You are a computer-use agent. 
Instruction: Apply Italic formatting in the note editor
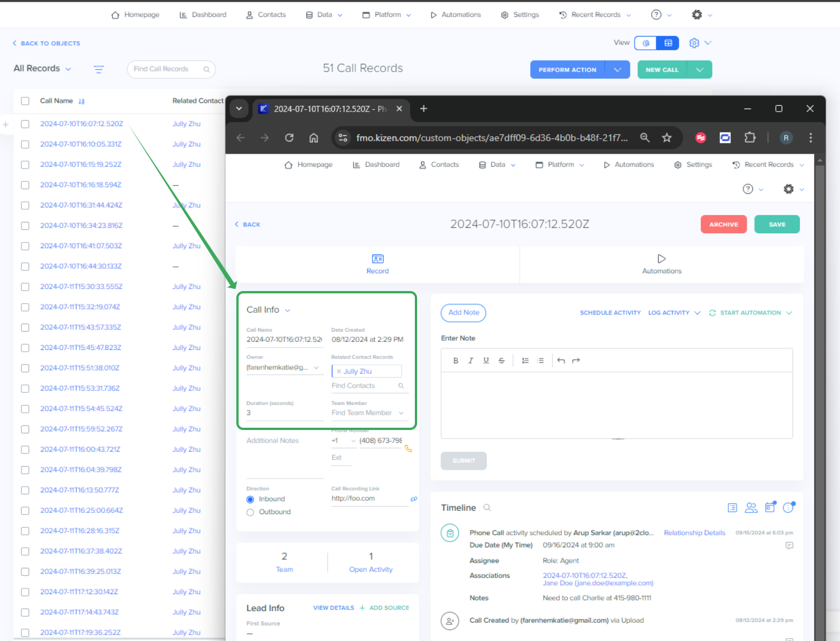[x=471, y=361]
